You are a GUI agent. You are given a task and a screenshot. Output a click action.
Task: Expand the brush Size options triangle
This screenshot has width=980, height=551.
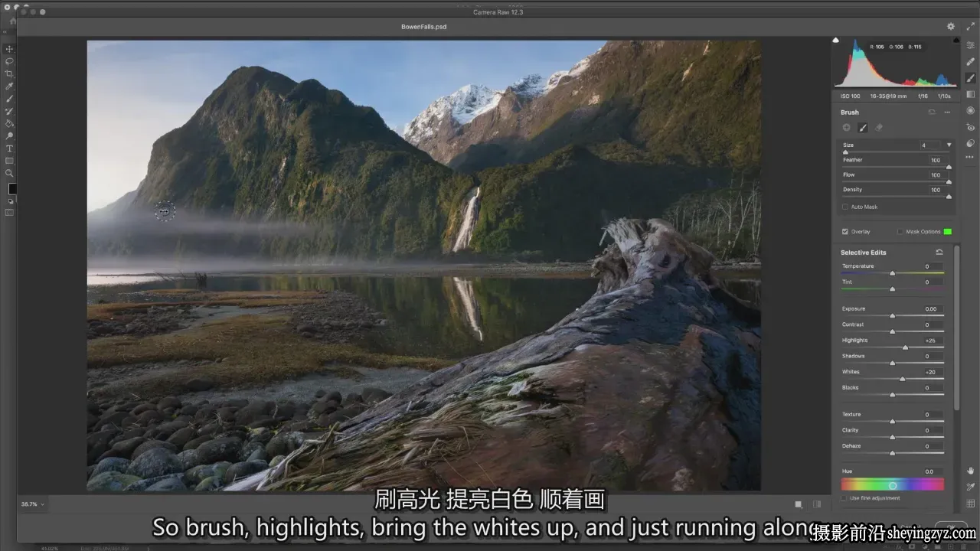949,145
